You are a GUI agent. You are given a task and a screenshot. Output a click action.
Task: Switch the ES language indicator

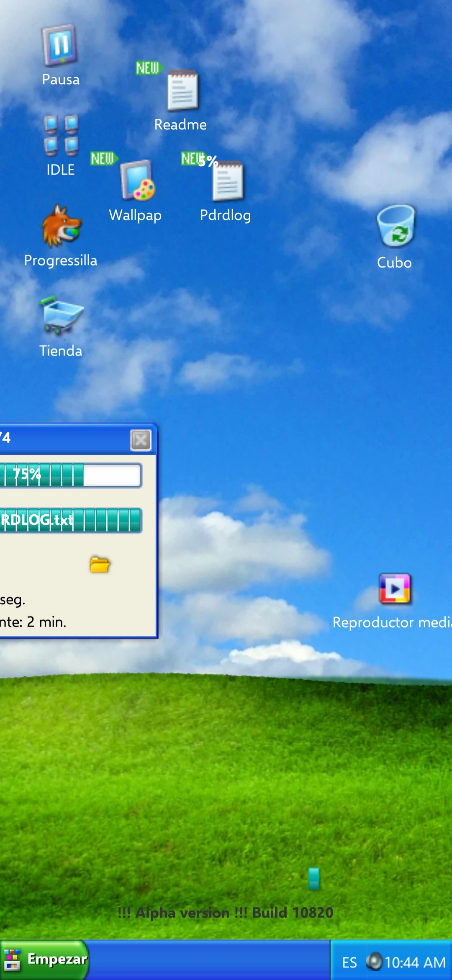[349, 962]
